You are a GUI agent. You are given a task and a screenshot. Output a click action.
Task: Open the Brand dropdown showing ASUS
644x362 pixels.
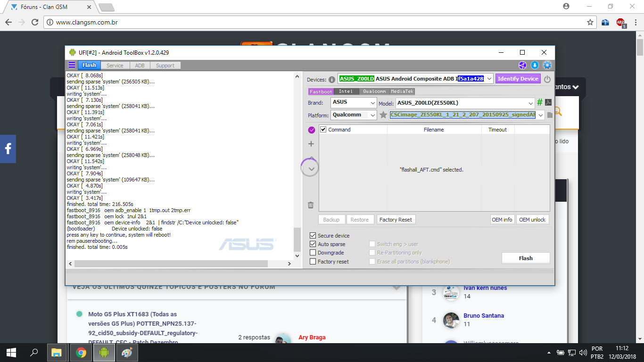tap(373, 103)
